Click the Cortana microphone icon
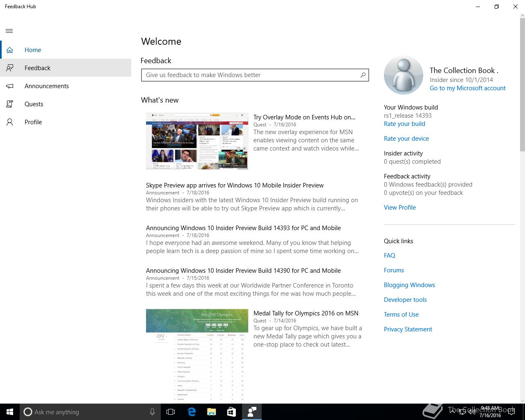Screen dimensions: 525x420 (152, 412)
